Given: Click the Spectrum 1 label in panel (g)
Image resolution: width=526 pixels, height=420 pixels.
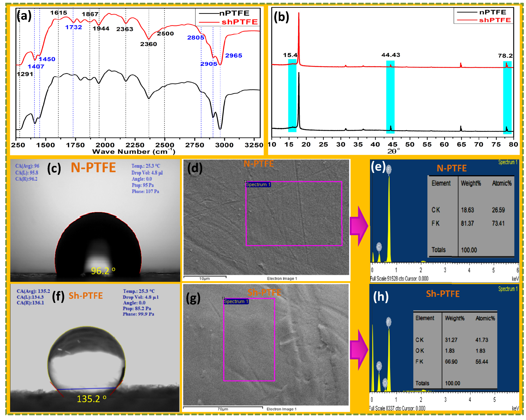Looking at the screenshot, I should [x=236, y=302].
